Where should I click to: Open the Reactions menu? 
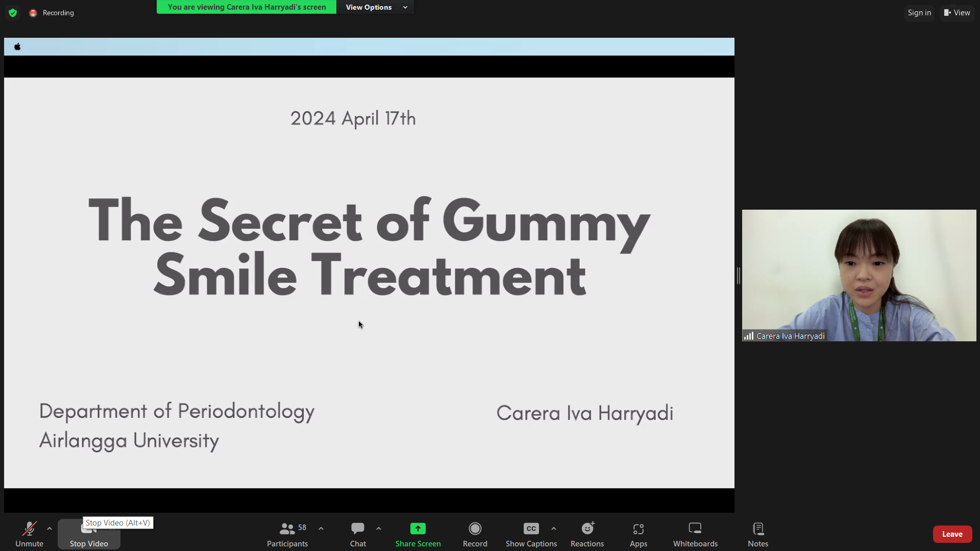coord(587,534)
